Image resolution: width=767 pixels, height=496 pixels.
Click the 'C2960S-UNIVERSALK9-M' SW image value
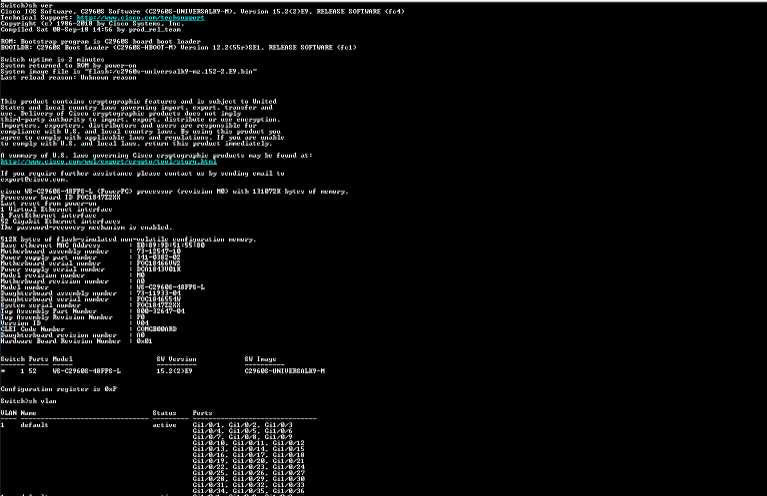[285, 371]
